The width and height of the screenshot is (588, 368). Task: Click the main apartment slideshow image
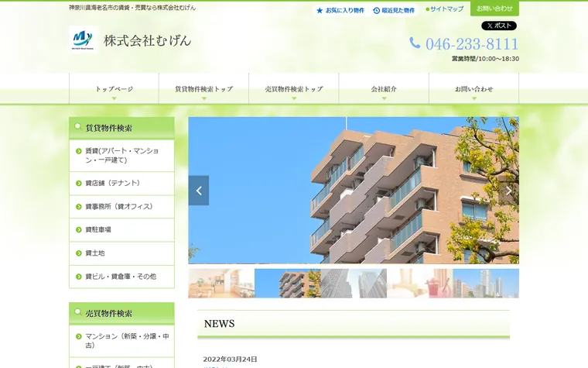[x=354, y=191]
